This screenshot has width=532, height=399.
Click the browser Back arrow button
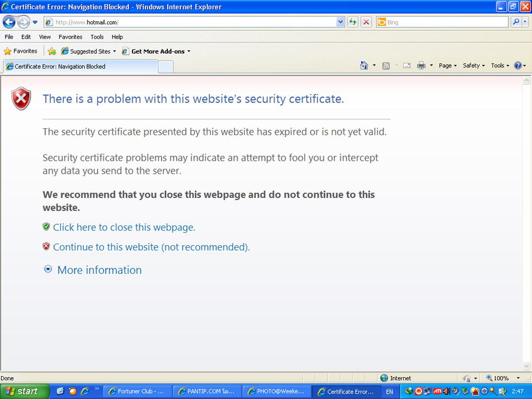click(x=9, y=22)
